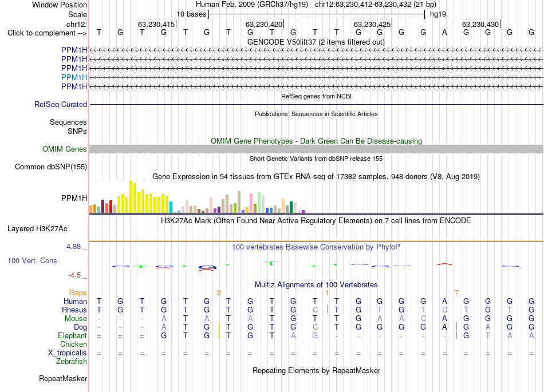Click the cyan bar in GTEx expression chart
The width and height of the screenshot is (544, 392).
click(171, 207)
